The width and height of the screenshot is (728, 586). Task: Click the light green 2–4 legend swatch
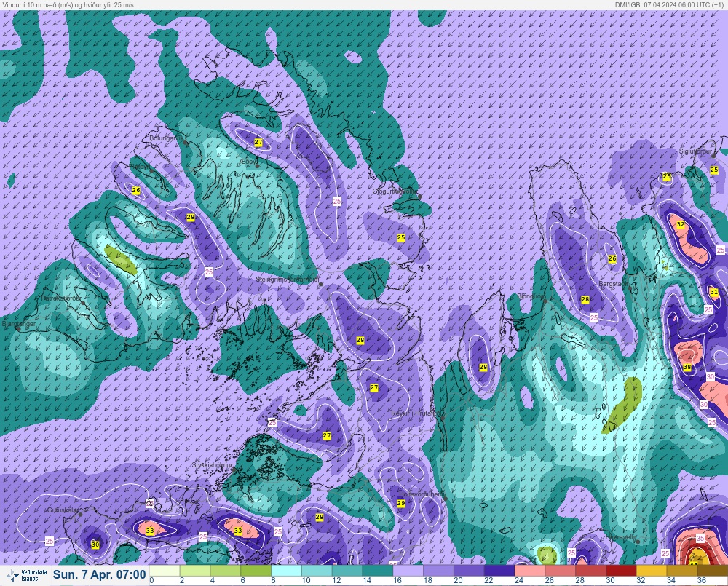[195, 571]
